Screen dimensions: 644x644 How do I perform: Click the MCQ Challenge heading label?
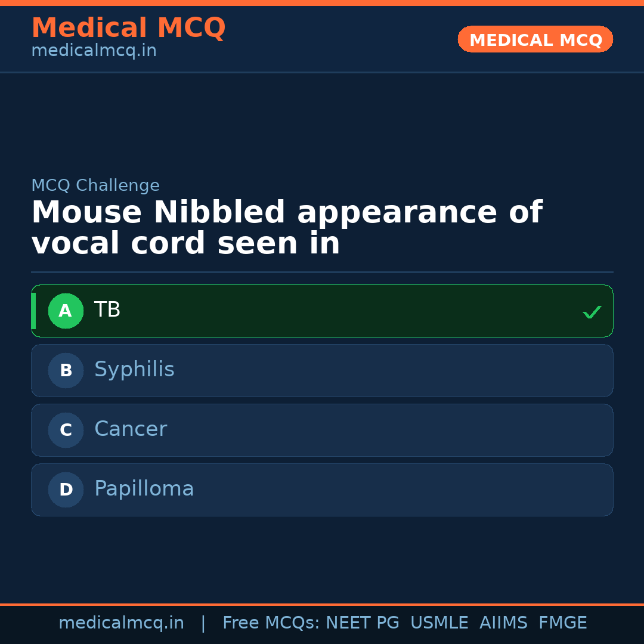[95, 185]
